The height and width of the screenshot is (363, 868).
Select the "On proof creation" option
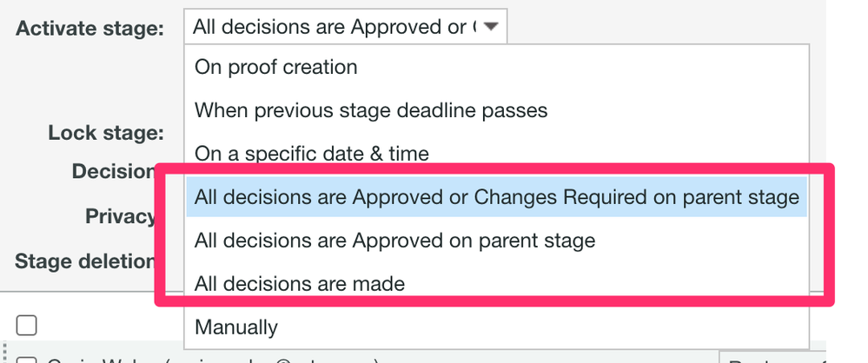point(275,67)
